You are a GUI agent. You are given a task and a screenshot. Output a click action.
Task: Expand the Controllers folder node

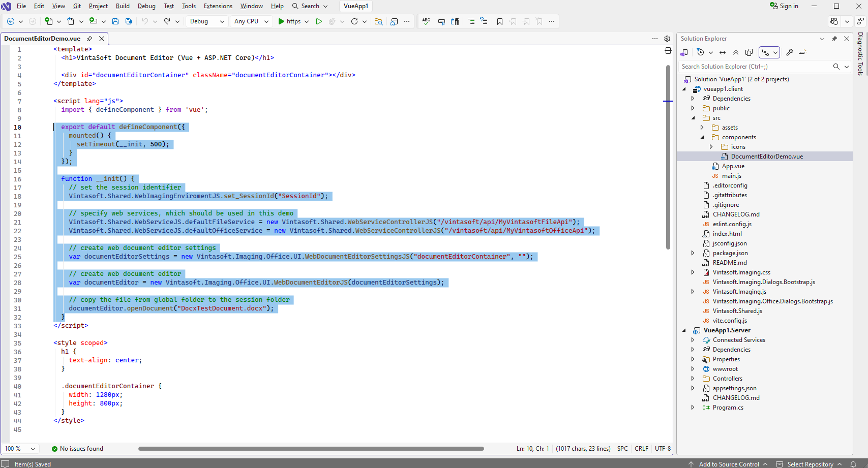[693, 379]
